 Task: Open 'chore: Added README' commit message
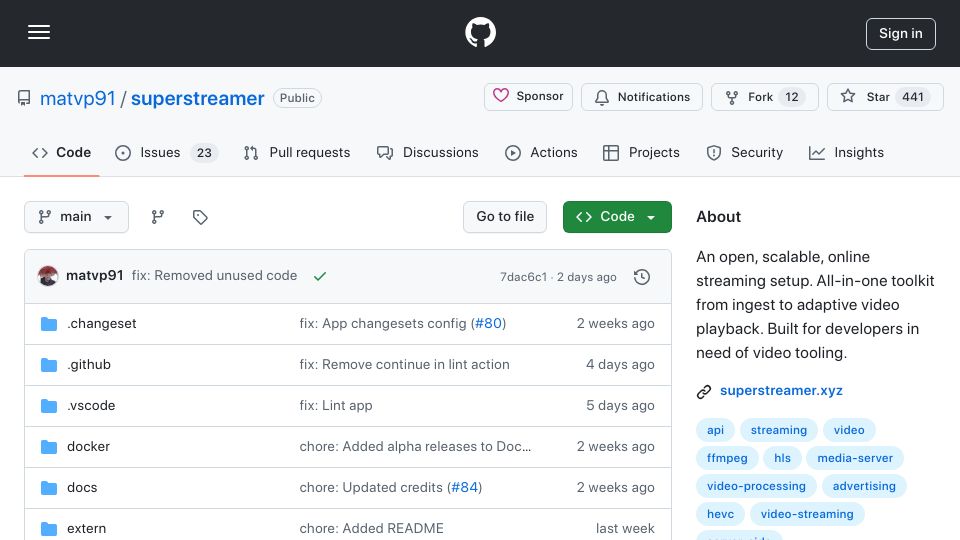(371, 528)
